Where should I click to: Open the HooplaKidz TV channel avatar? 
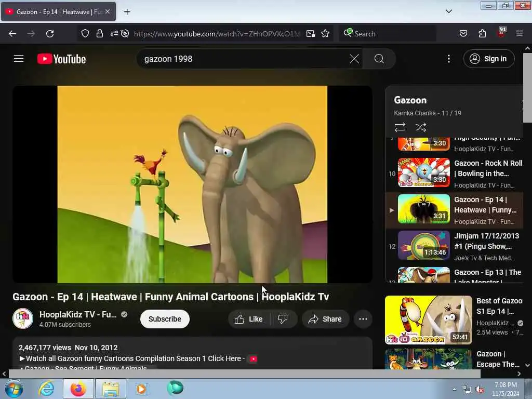23,318
